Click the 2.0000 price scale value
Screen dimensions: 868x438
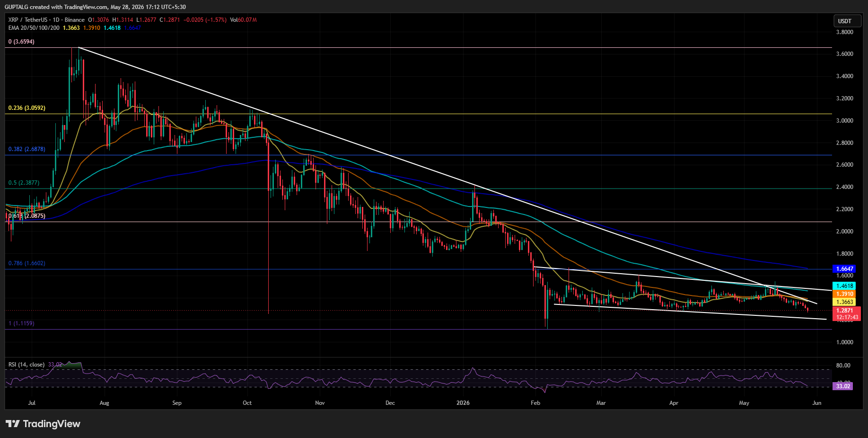point(845,232)
